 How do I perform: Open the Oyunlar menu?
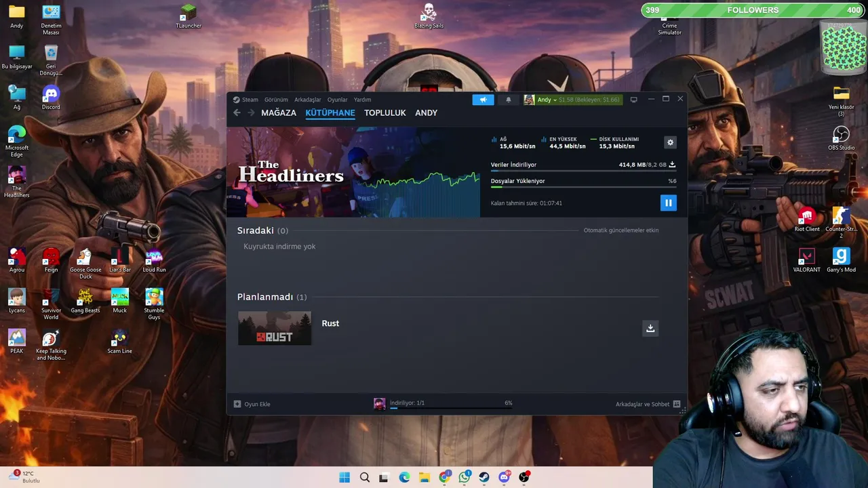point(337,100)
